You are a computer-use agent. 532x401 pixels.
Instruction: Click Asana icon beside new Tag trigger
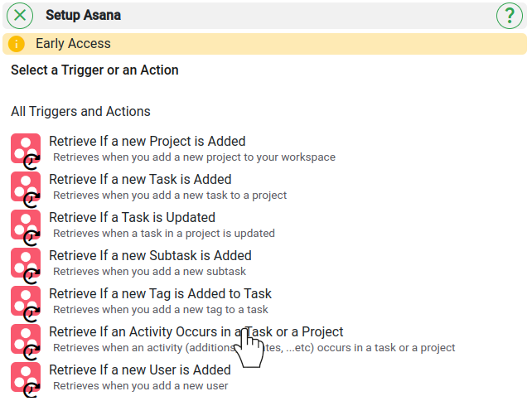pyautogui.click(x=26, y=302)
